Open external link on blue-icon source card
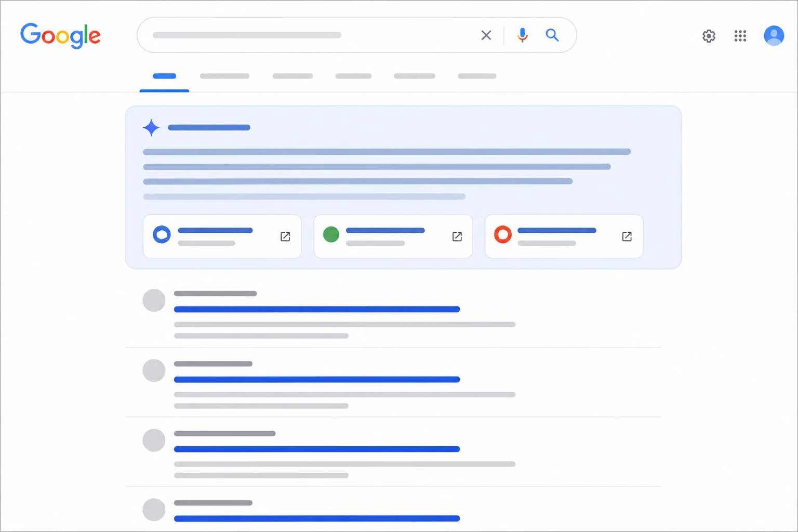Image resolution: width=798 pixels, height=532 pixels. tap(285, 237)
